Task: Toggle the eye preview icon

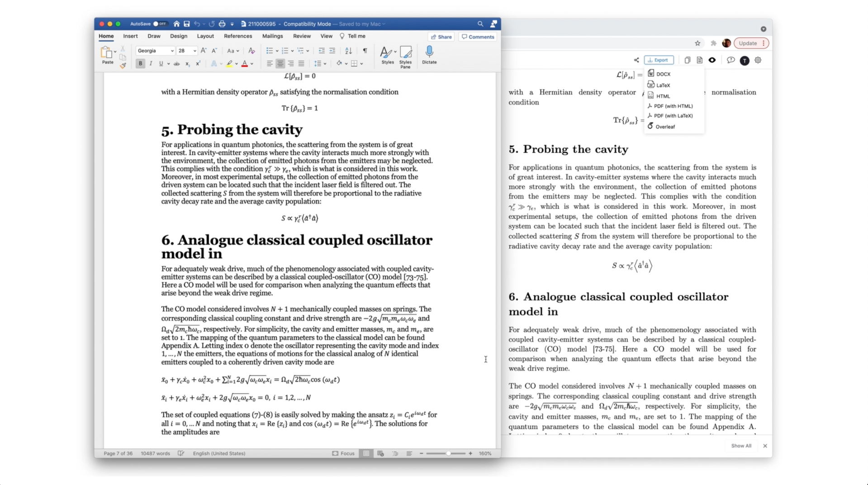Action: (x=712, y=60)
